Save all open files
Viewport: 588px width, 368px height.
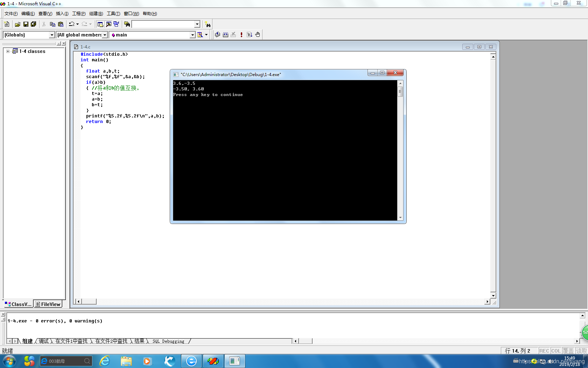tap(34, 24)
